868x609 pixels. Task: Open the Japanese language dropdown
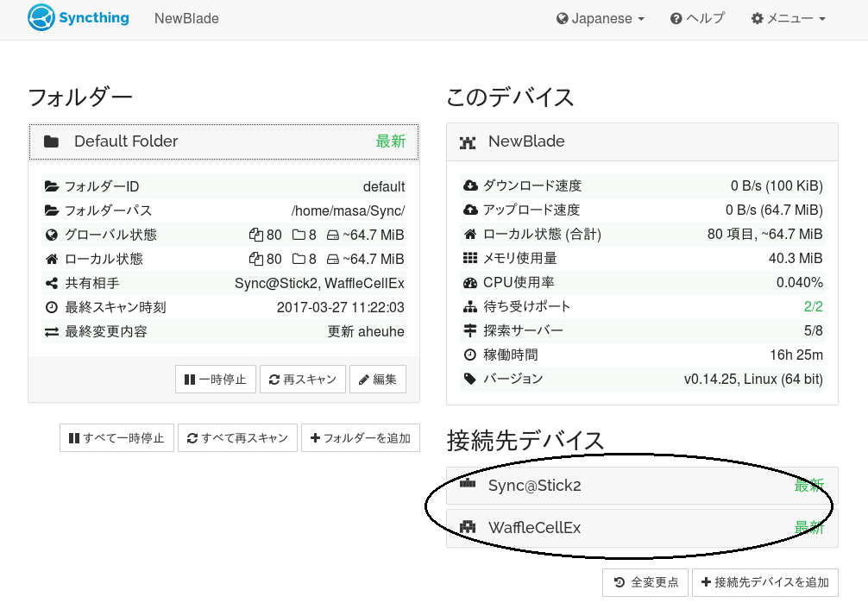[x=601, y=19]
